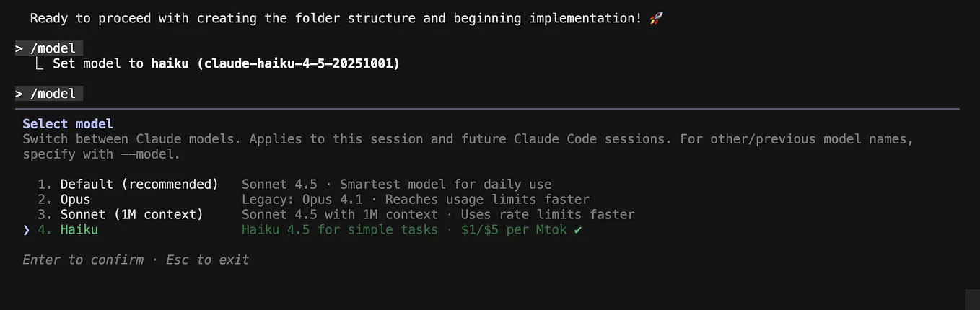Click the second /model command line
This screenshot has width=980, height=310.
coord(49,94)
